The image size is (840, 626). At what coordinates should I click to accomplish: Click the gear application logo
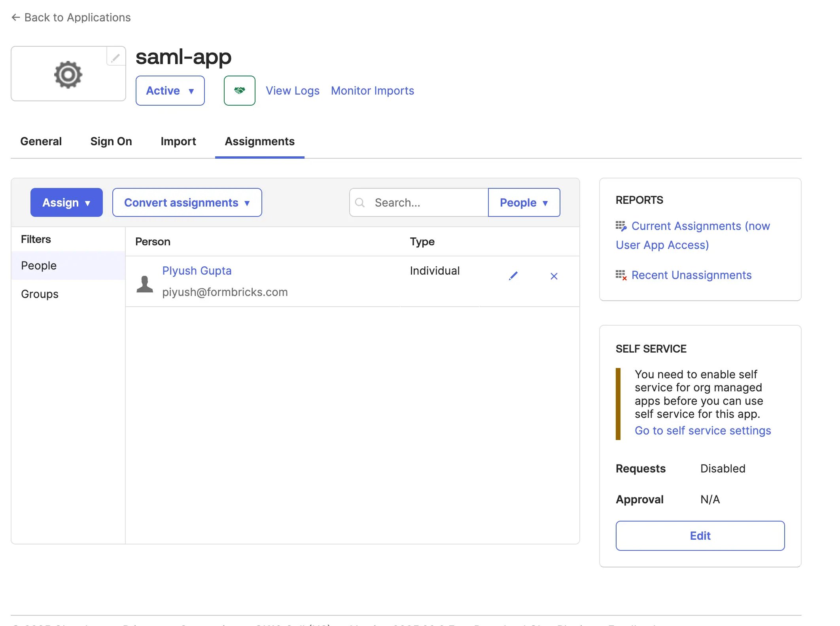[x=68, y=74]
